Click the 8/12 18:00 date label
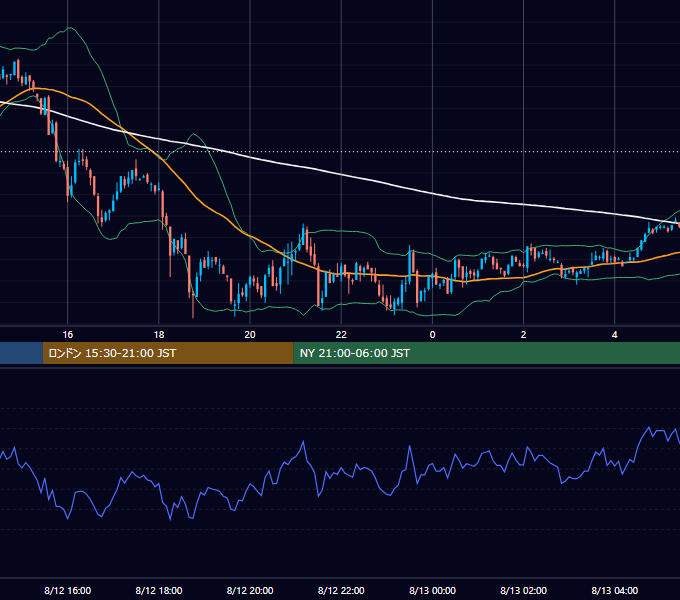This screenshot has height=600, width=680. 159,590
